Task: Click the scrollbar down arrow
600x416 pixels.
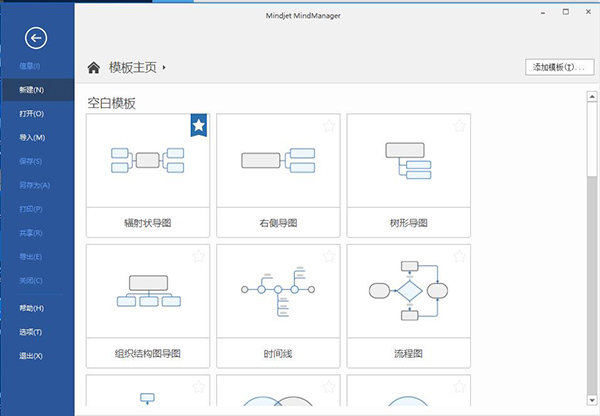Action: [x=592, y=400]
